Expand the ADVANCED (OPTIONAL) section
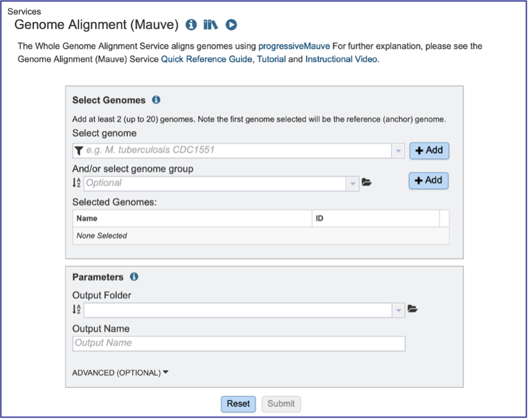The height and width of the screenshot is (420, 529). [120, 373]
